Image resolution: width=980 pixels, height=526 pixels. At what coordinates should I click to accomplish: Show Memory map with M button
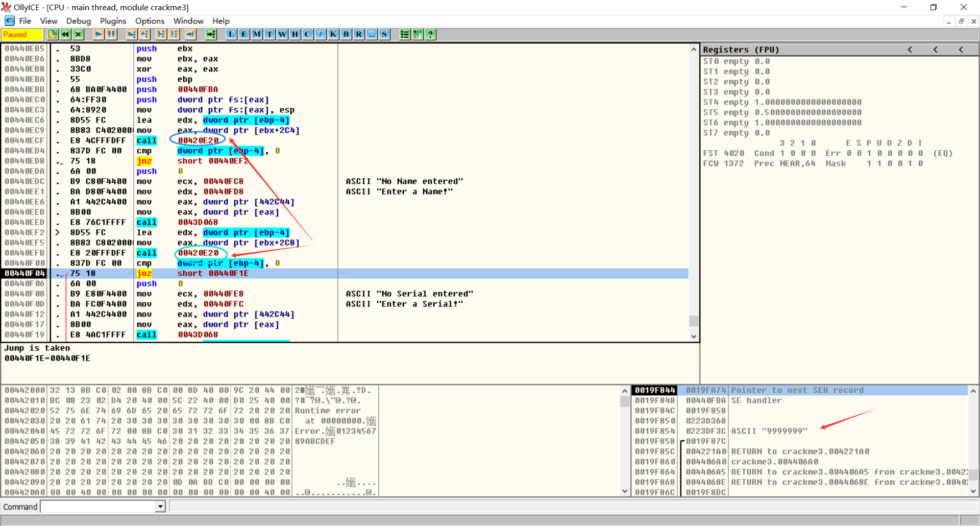point(257,34)
